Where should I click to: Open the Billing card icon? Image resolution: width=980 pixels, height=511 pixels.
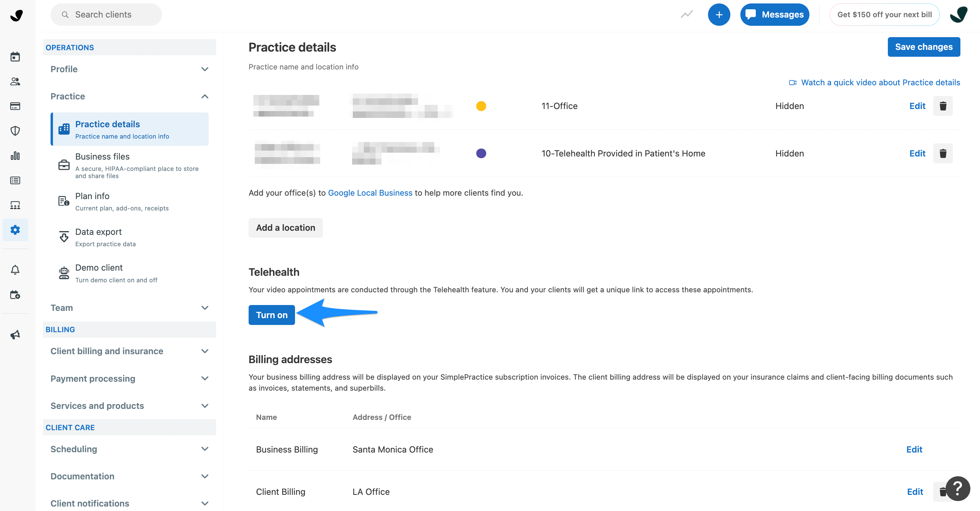15,106
